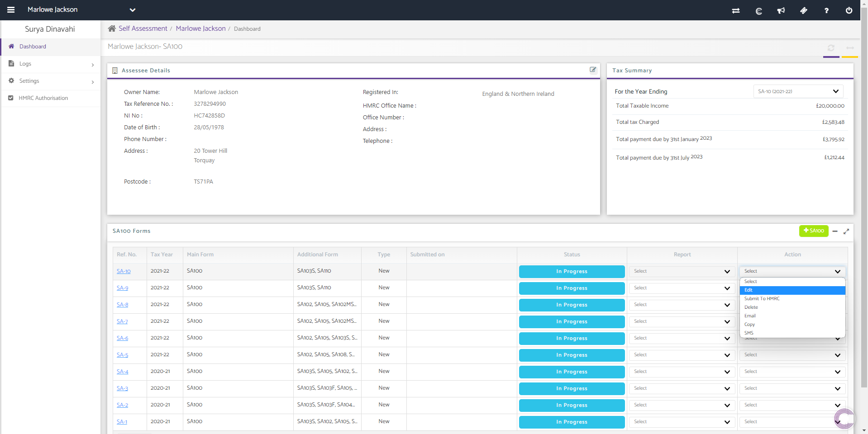Open Action dropdown for SA-5 row
This screenshot has height=434, width=868.
coord(792,355)
